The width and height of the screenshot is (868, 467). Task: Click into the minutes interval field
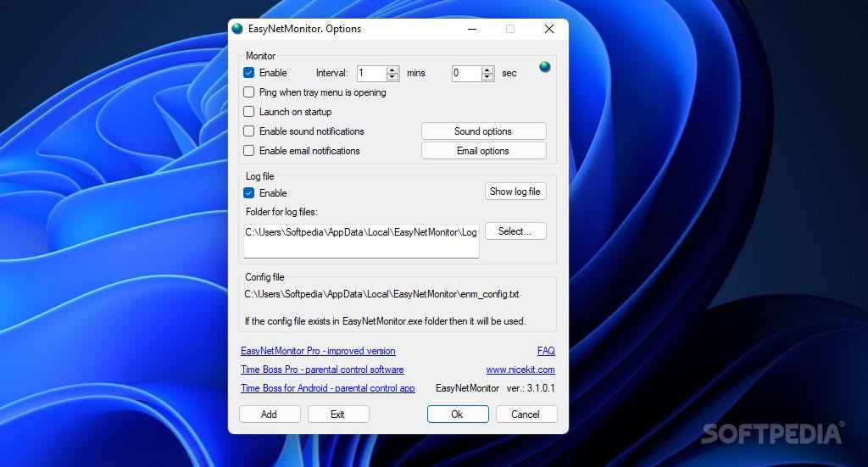point(372,73)
